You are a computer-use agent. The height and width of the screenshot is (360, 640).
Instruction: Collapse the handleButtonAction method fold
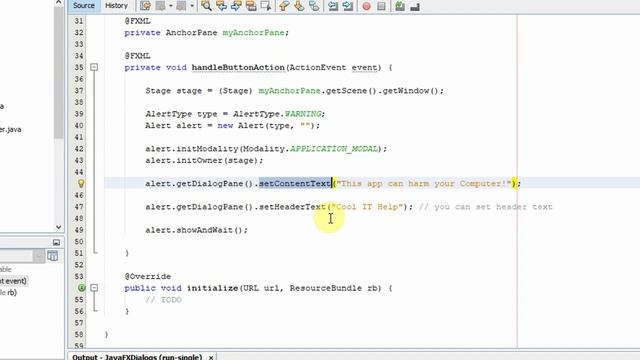coord(94,67)
